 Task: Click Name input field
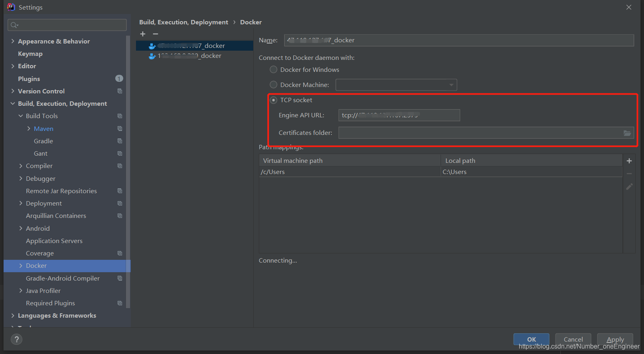click(x=459, y=40)
